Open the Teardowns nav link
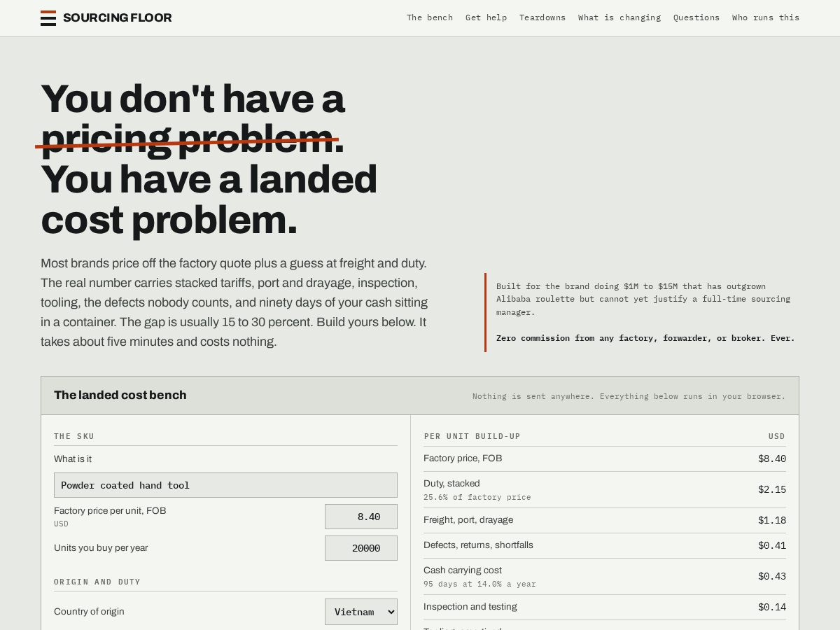 542,17
